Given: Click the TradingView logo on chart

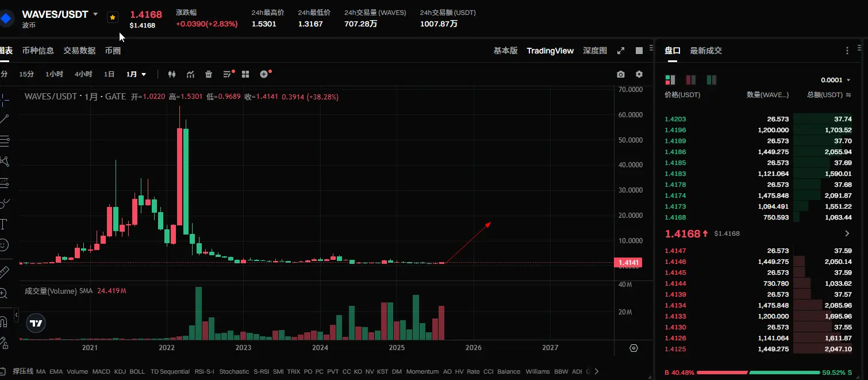Looking at the screenshot, I should click(36, 324).
